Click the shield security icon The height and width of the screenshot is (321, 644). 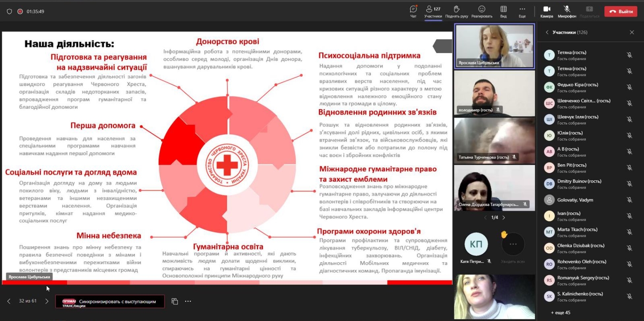click(9, 12)
